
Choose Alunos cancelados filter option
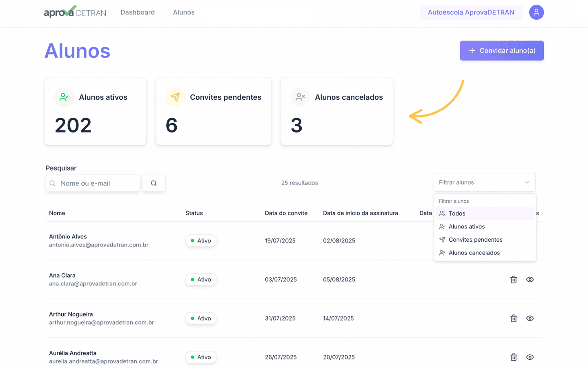click(x=485, y=253)
